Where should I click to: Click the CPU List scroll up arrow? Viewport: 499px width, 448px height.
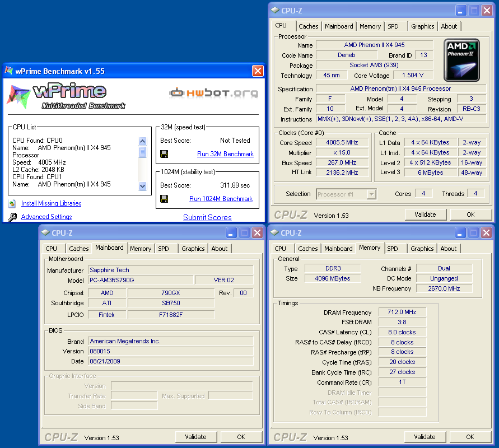[x=143, y=141]
